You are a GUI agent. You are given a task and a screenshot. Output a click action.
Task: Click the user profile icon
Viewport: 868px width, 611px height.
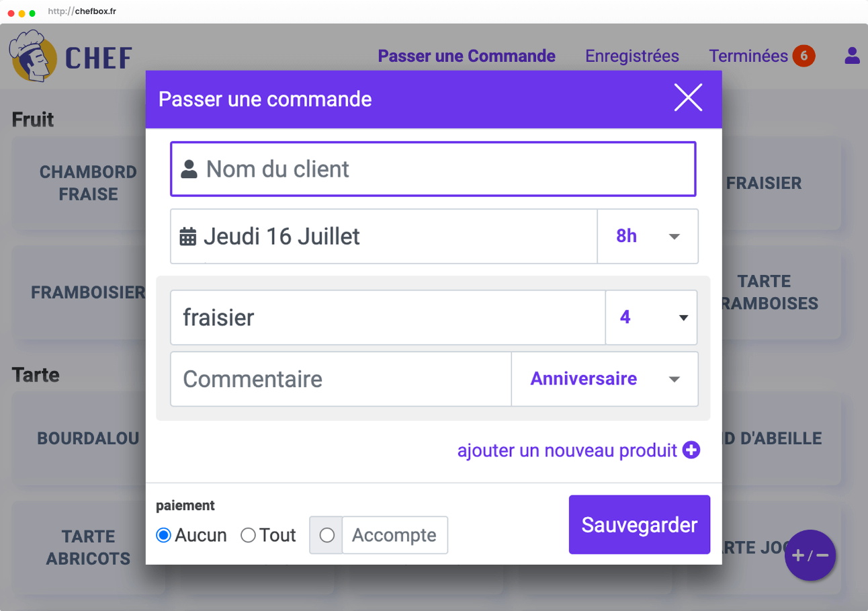click(852, 56)
